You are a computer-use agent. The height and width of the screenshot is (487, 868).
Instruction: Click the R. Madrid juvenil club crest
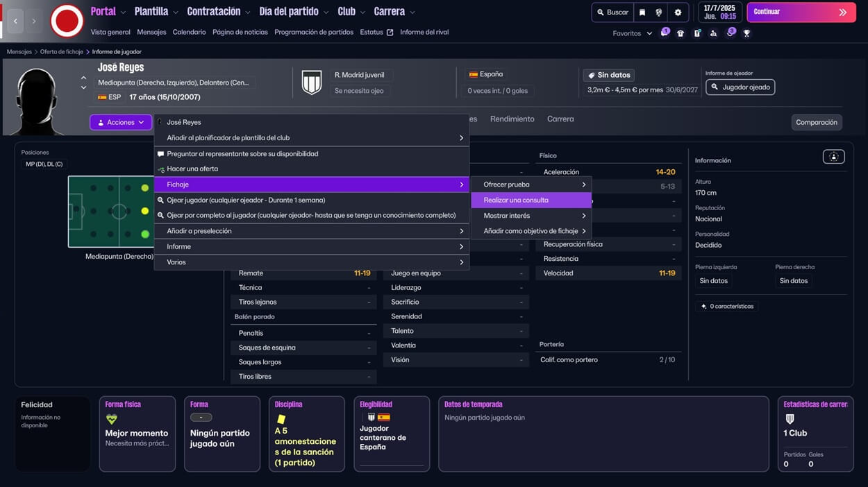tap(311, 83)
